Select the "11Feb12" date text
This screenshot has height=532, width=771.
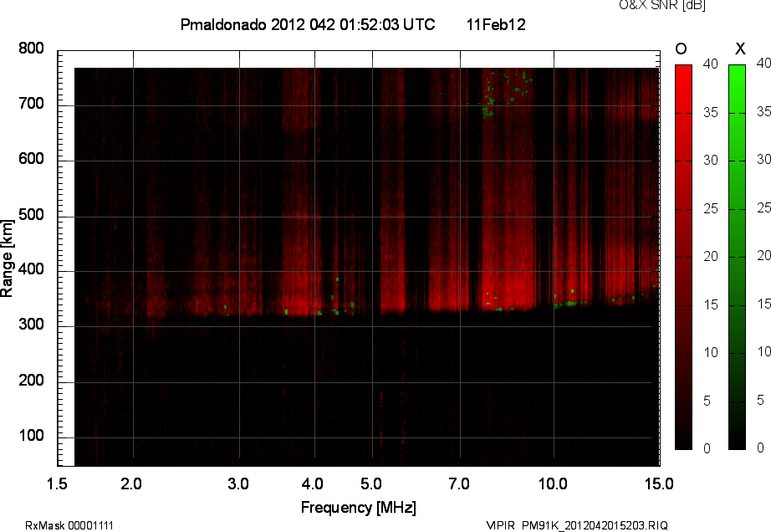(496, 25)
